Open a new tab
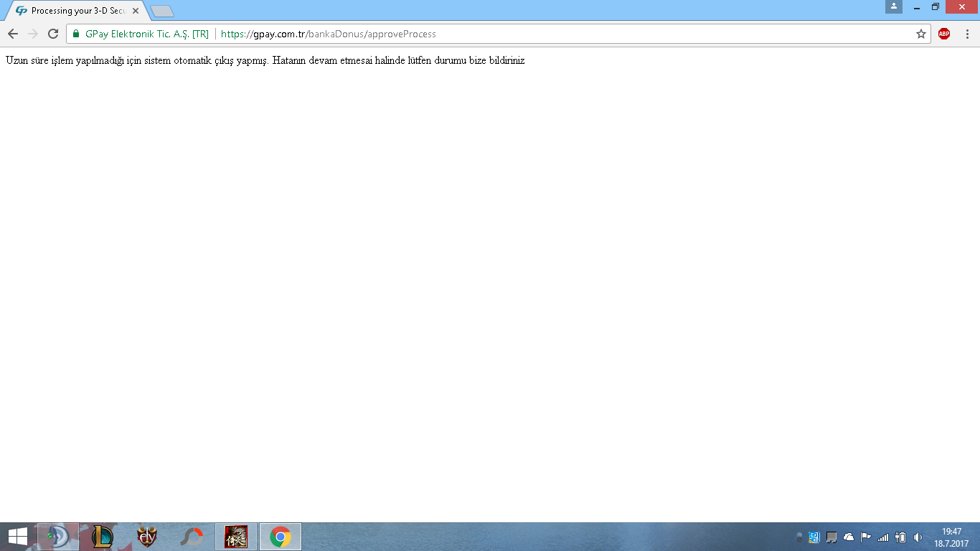 pyautogui.click(x=162, y=11)
